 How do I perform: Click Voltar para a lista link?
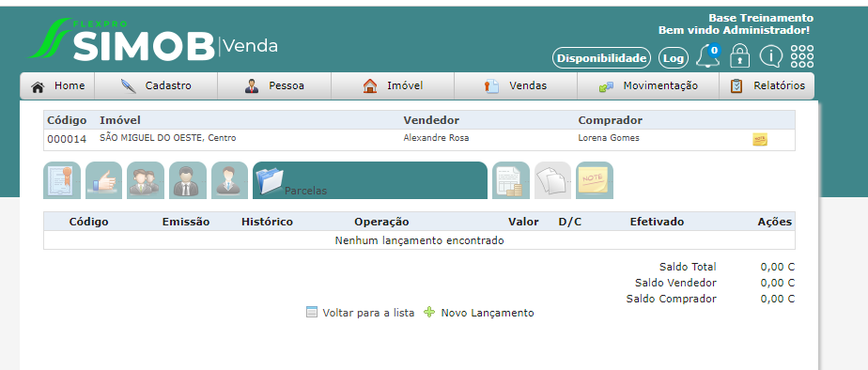tap(361, 313)
